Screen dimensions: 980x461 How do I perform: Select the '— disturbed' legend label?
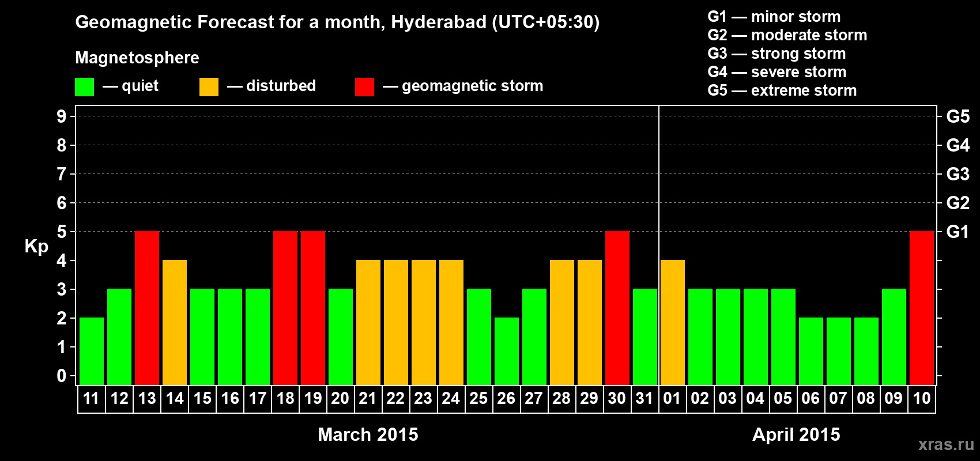pos(272,86)
